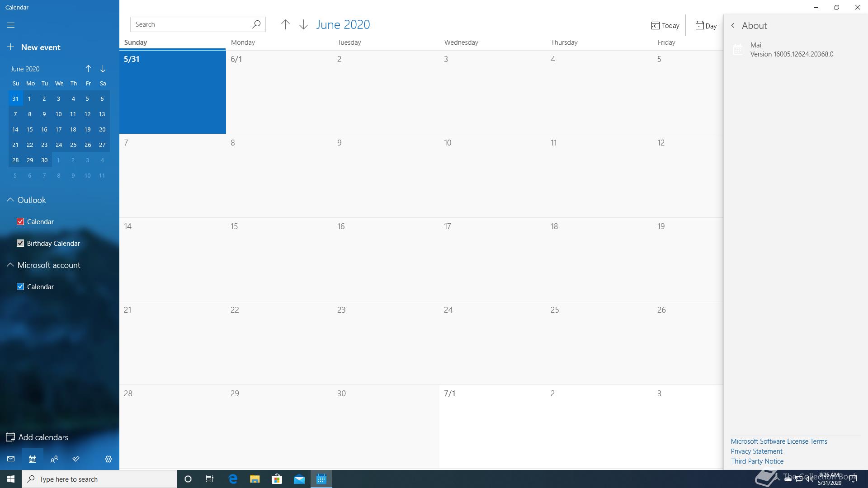The height and width of the screenshot is (488, 868).
Task: Select Thursday 18 cell in month grid
Action: tap(599, 259)
